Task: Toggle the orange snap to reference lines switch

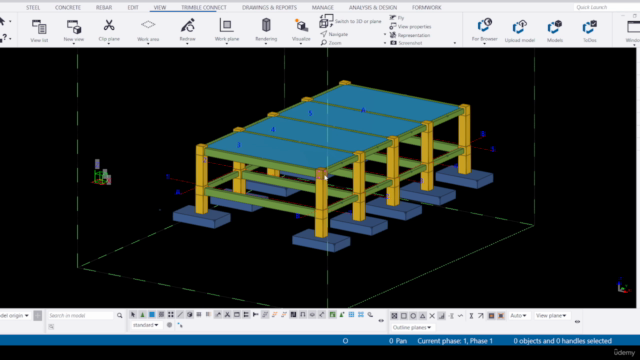Action: coord(491,316)
